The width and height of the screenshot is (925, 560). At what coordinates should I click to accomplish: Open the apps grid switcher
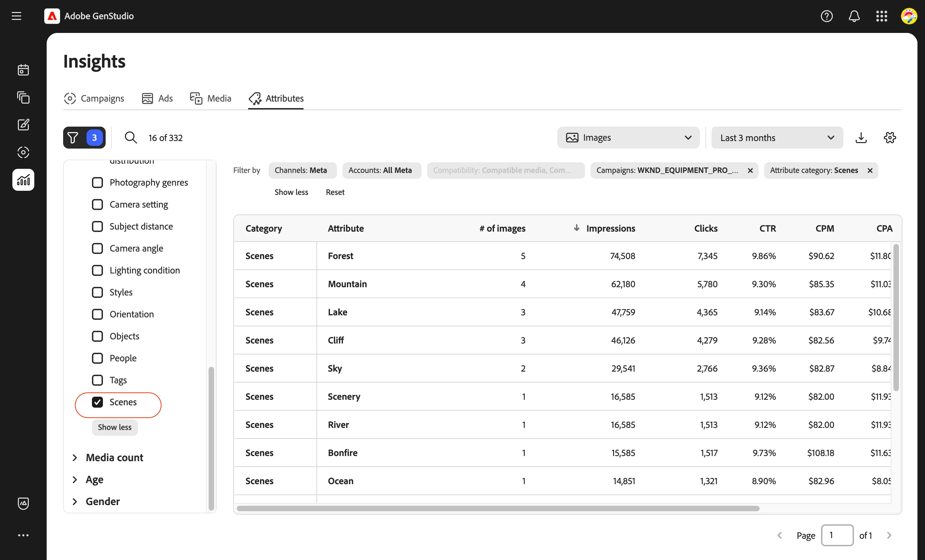(881, 16)
